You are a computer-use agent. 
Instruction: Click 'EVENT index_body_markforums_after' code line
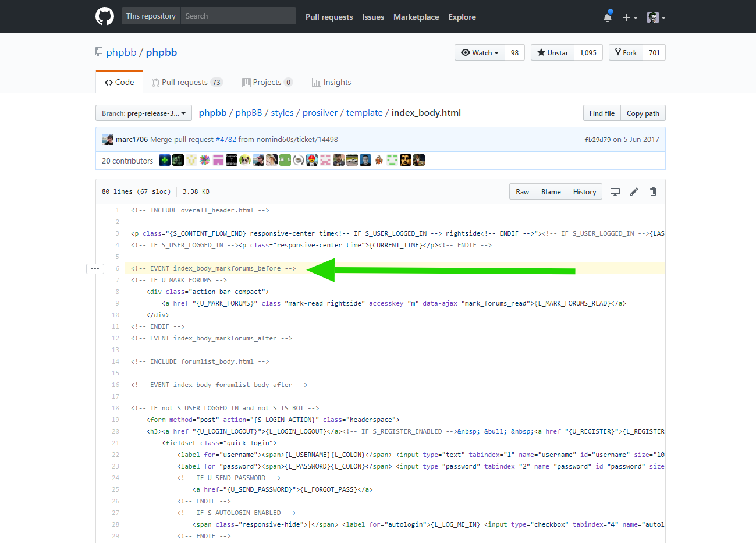212,338
